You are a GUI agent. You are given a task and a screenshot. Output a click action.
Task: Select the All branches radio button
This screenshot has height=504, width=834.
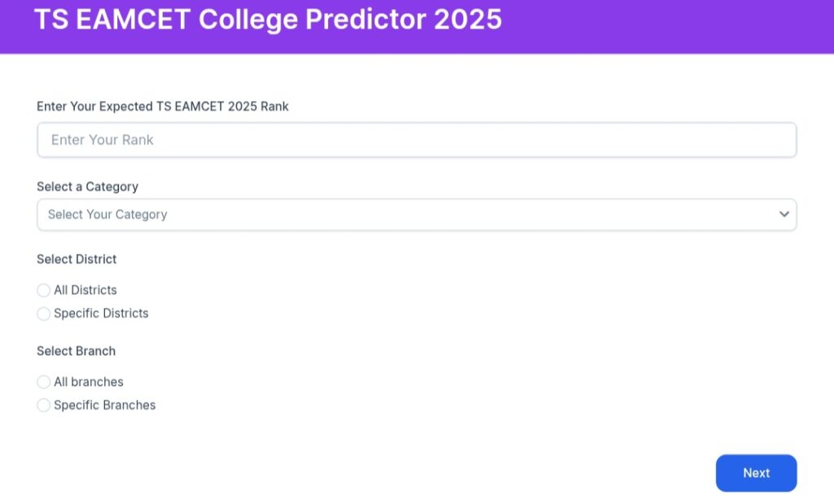44,382
